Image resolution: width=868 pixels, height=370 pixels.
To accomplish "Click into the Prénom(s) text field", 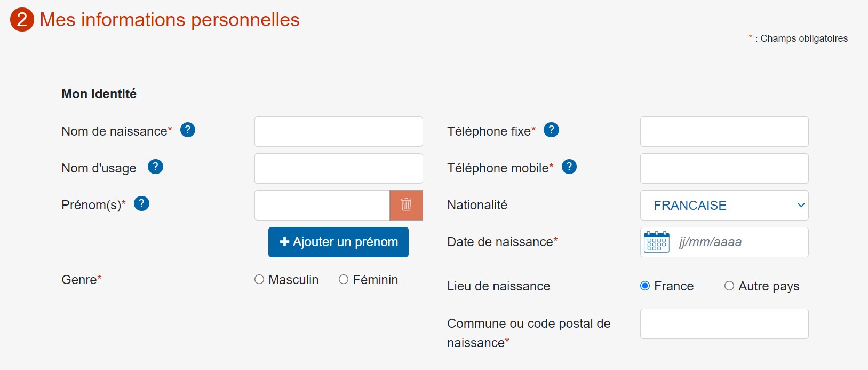I will [322, 205].
